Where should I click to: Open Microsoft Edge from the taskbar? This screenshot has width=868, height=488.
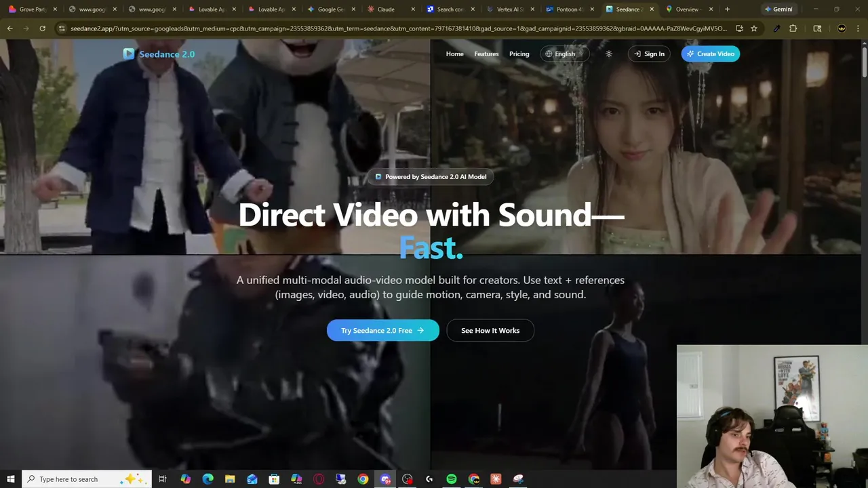coord(208,479)
